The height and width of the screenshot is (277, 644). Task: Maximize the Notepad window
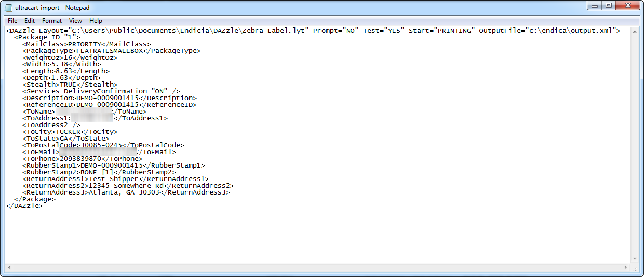tap(609, 5)
